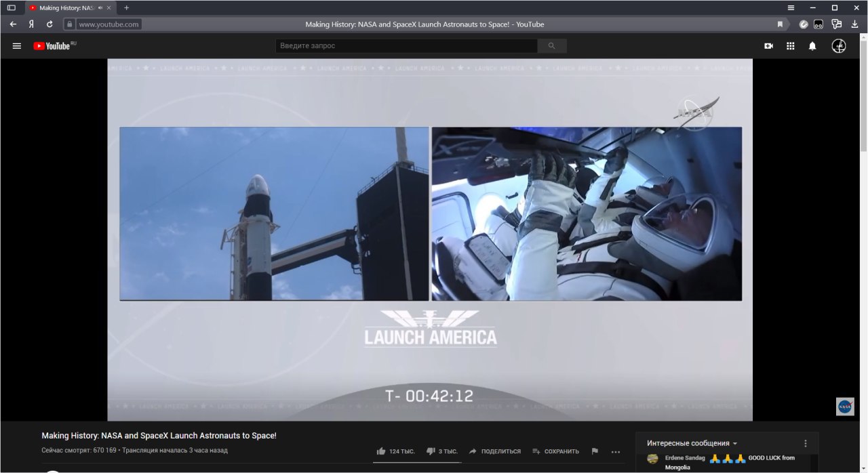The image size is (868, 473).
Task: Mute the tab via its speaker icon
Action: (x=100, y=7)
